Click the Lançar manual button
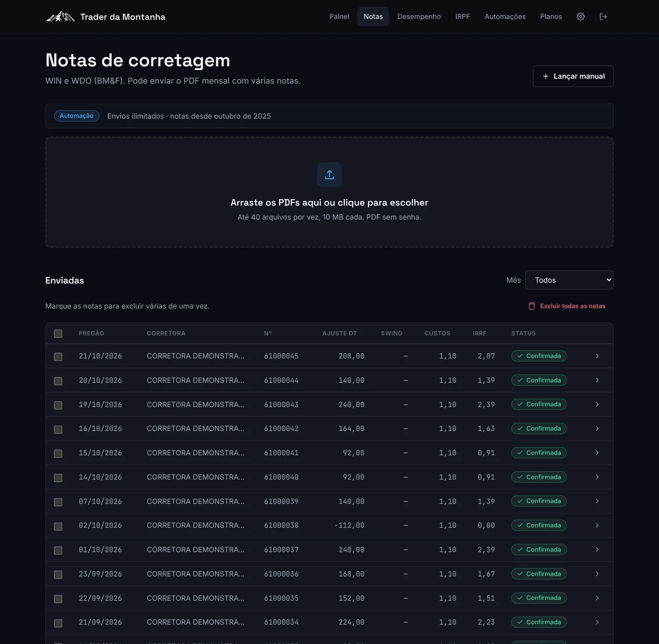The height and width of the screenshot is (644, 659). click(573, 76)
